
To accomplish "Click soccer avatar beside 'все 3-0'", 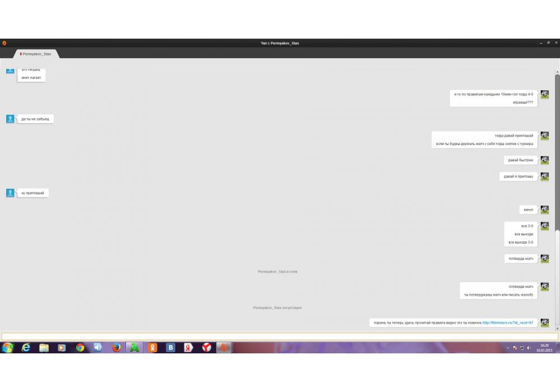I will 545,226.
